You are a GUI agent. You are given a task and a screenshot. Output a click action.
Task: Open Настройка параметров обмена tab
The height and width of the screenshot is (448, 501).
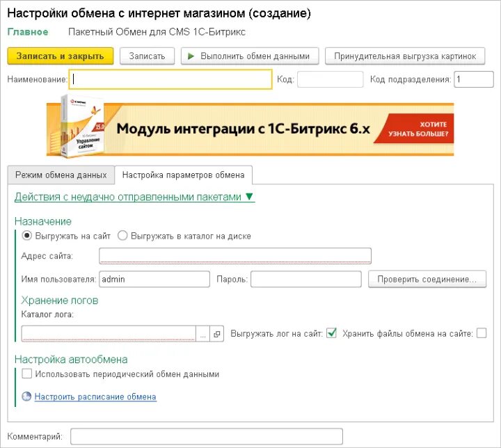click(x=184, y=175)
